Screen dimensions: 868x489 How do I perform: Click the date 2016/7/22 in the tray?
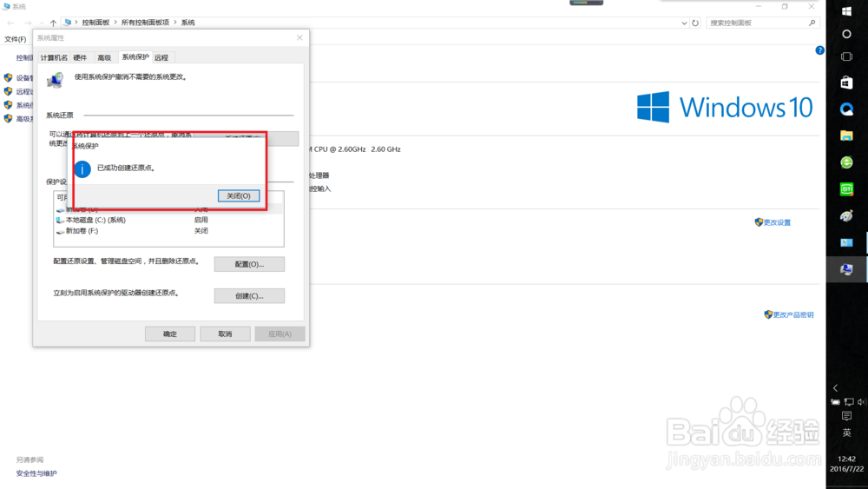[846, 469]
